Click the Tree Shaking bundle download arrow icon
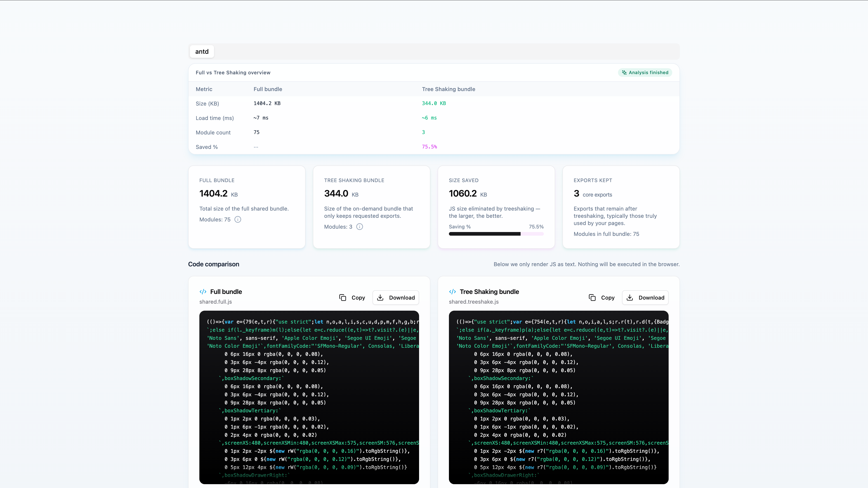Screen dimensions: 868x488 pyautogui.click(x=630, y=298)
